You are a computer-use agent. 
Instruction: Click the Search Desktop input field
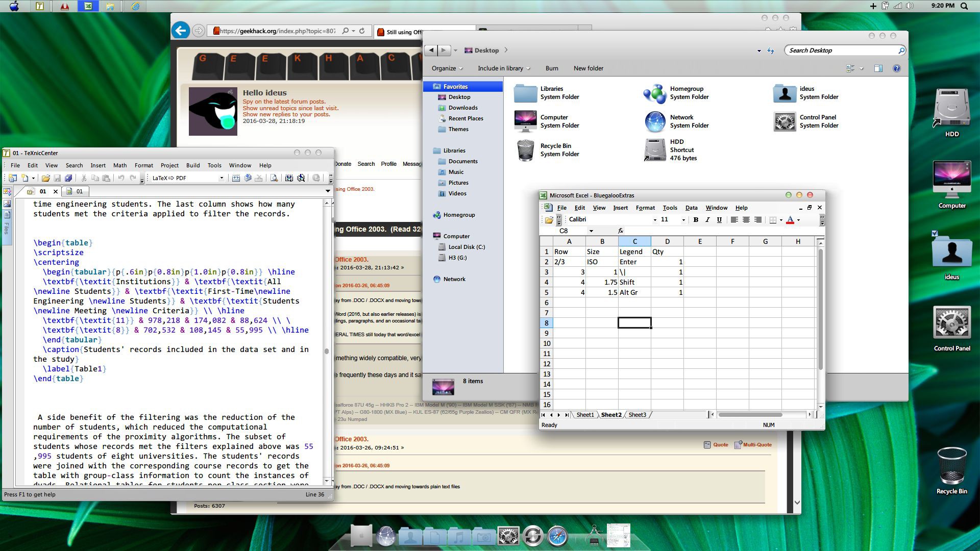pos(841,51)
